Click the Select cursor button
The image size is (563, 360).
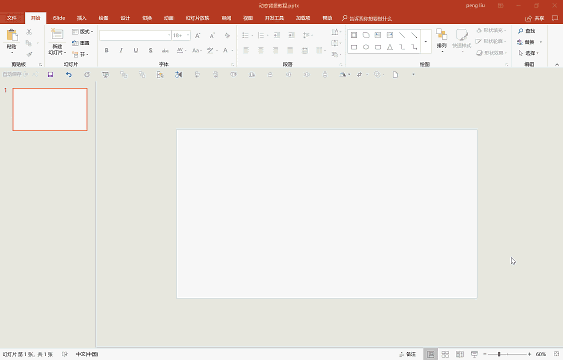pyautogui.click(x=529, y=53)
